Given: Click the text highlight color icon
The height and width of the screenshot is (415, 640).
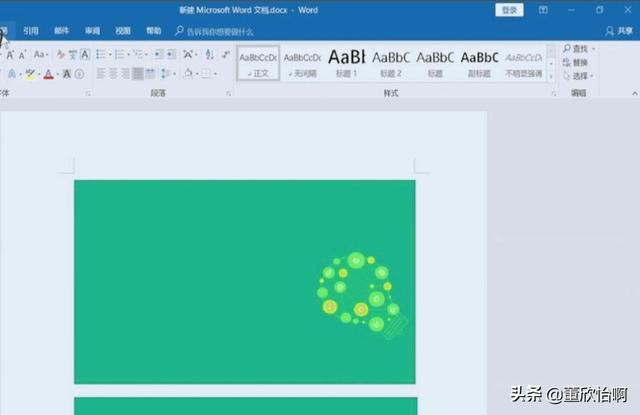Looking at the screenshot, I should 31,74.
